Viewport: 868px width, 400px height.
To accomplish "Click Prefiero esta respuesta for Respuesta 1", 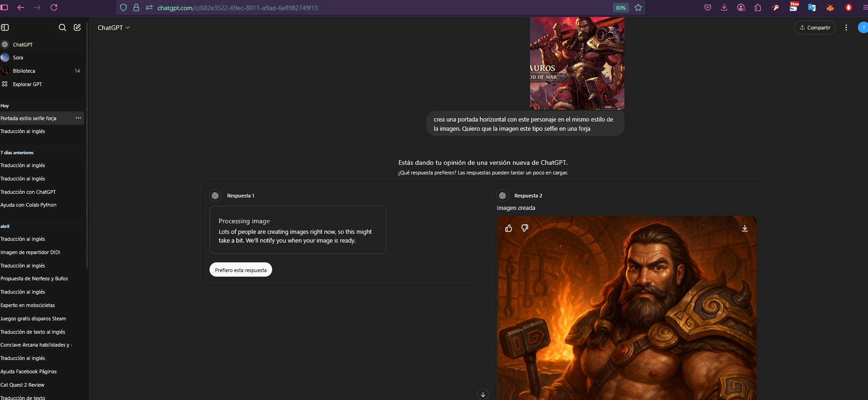I will pyautogui.click(x=241, y=270).
